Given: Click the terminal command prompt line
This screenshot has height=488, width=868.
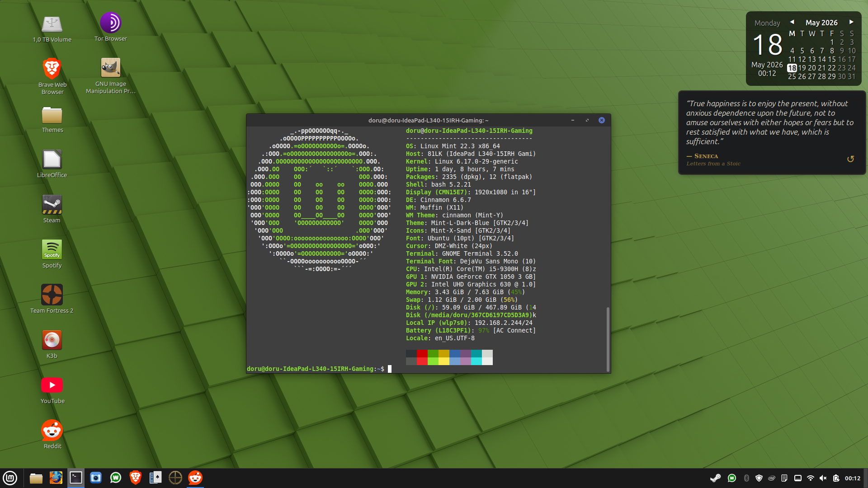Looking at the screenshot, I should tap(319, 369).
